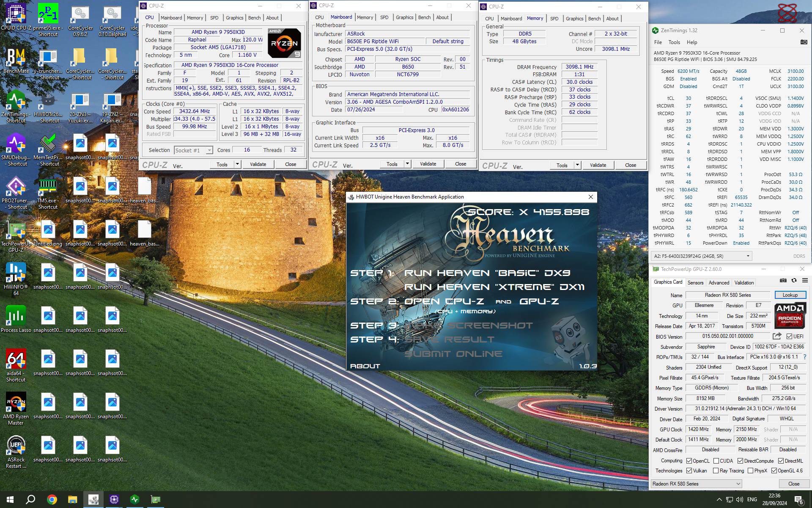Open the ZenTimings memory module dropdown

click(701, 256)
